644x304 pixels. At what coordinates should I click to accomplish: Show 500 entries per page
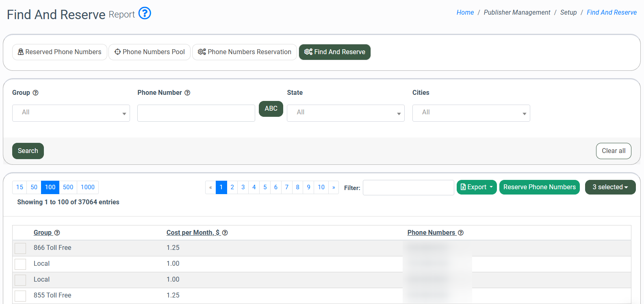pyautogui.click(x=68, y=187)
